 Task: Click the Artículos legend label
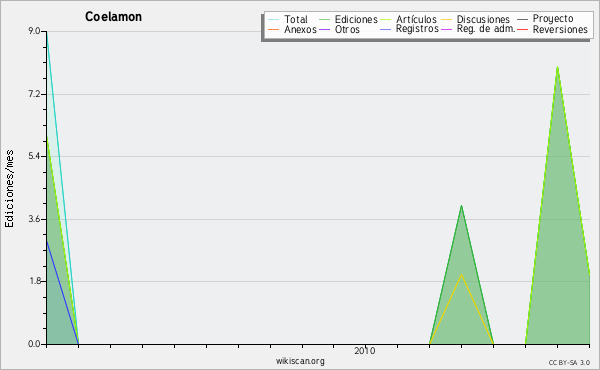pos(416,19)
